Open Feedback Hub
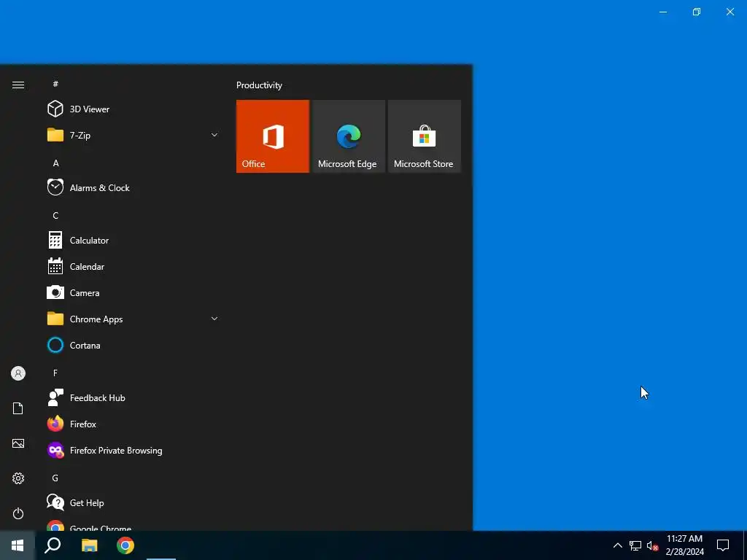The height and width of the screenshot is (560, 747). click(x=133, y=397)
